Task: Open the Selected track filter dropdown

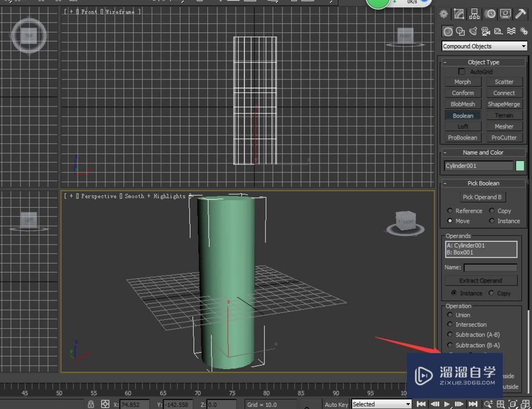Action: coord(381,404)
